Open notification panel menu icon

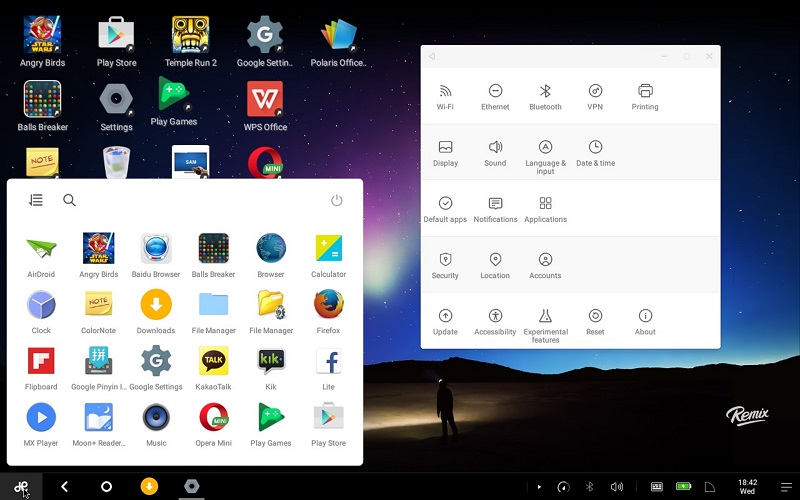coord(786,487)
